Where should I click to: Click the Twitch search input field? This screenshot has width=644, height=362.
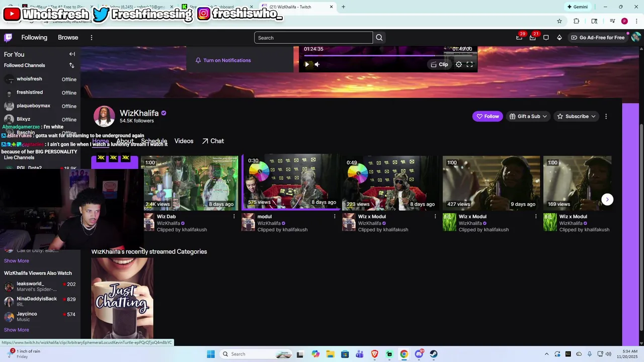[313, 38]
